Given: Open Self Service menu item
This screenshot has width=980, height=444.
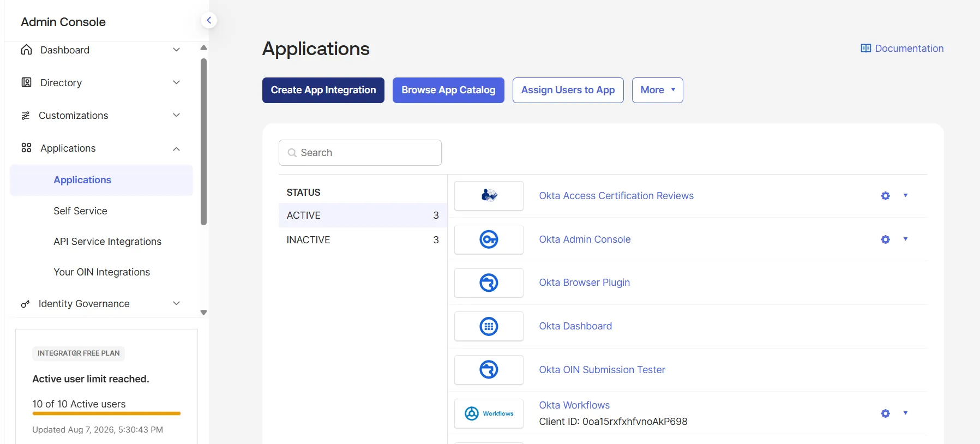Looking at the screenshot, I should (x=80, y=211).
